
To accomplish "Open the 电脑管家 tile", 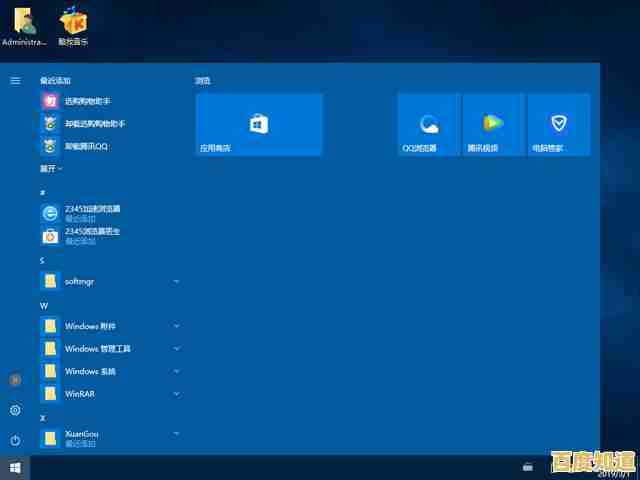I will click(x=559, y=124).
